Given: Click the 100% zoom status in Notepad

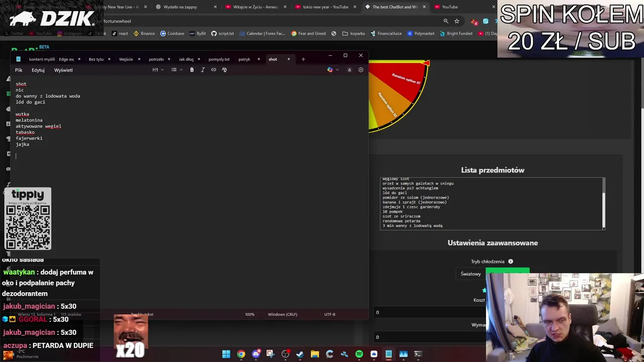Looking at the screenshot, I should pos(250,314).
